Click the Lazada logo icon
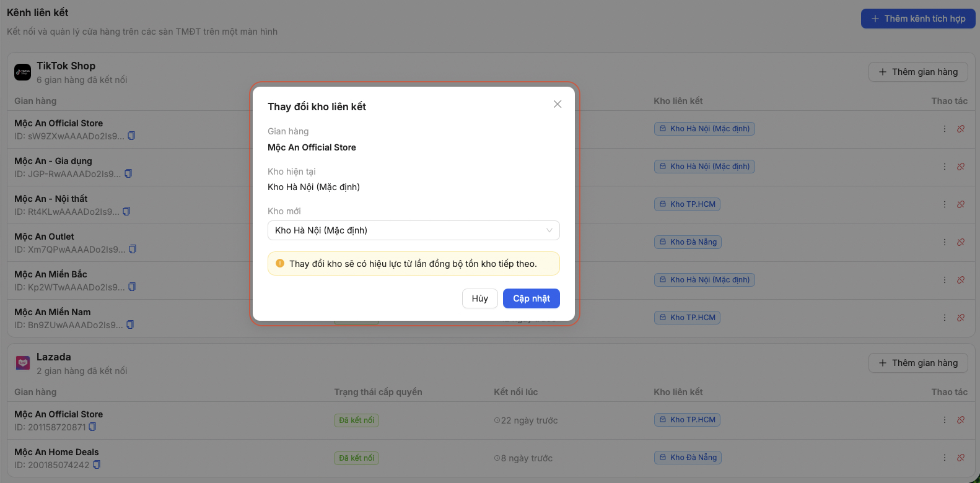The height and width of the screenshot is (483, 980). coord(23,363)
